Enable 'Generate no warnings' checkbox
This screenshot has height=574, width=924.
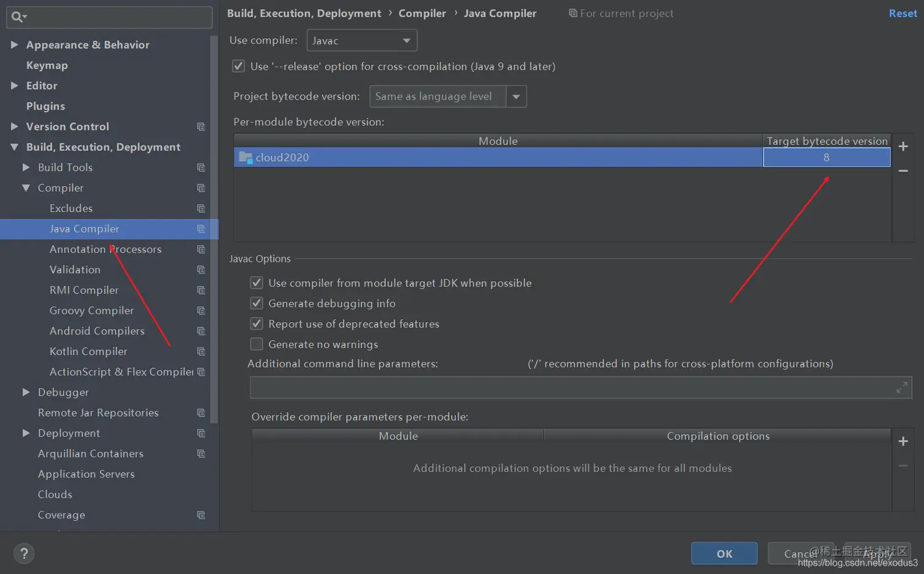(x=257, y=344)
